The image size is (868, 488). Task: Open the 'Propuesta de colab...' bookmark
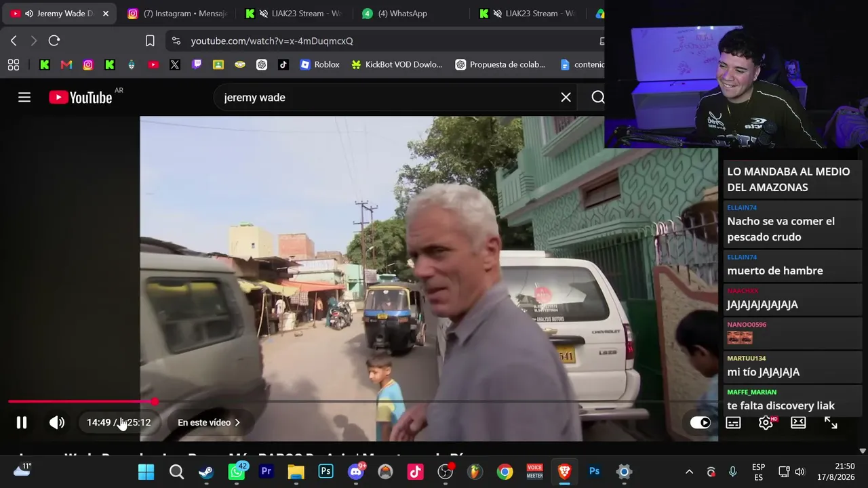coord(500,64)
